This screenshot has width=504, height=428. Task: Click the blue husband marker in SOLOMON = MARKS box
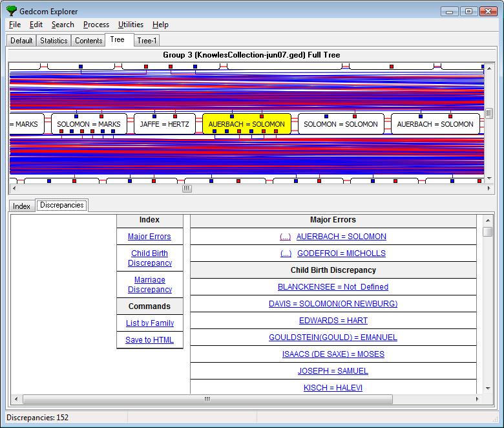[76, 116]
